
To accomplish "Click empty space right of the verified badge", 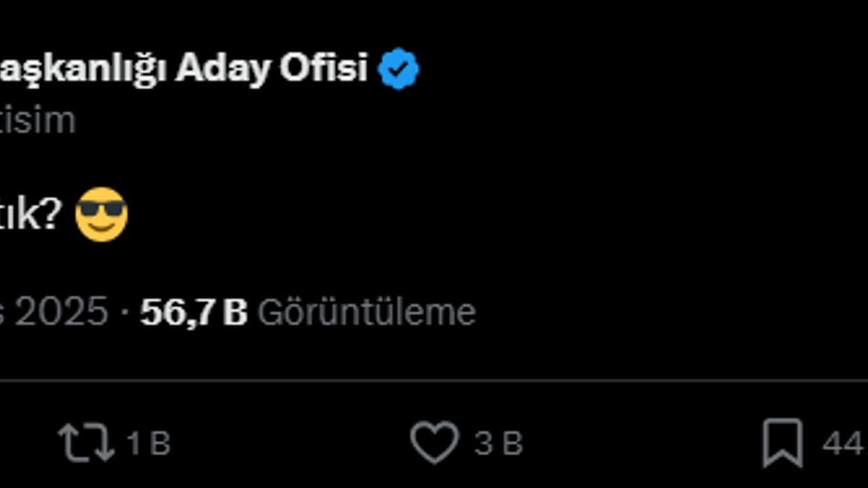I will pos(610,68).
